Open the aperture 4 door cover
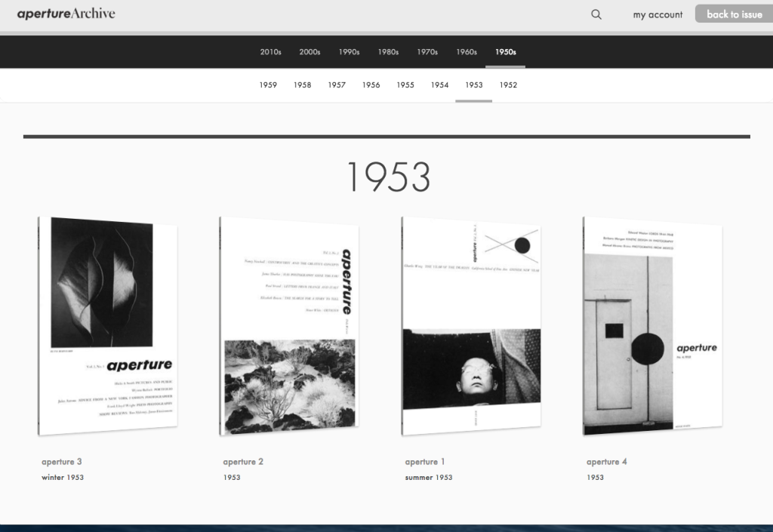773x532 pixels. (653, 326)
